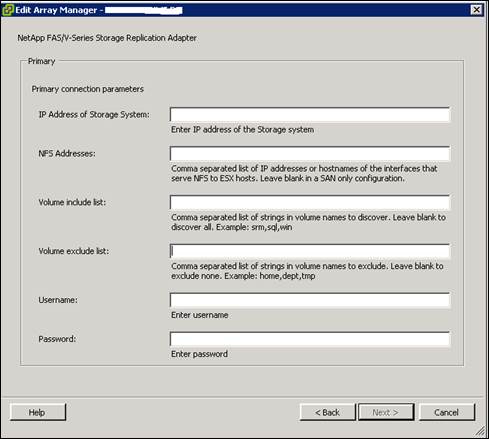The image size is (489, 439).
Task: Click the 'NFS Addresses:' label
Action: click(x=67, y=154)
